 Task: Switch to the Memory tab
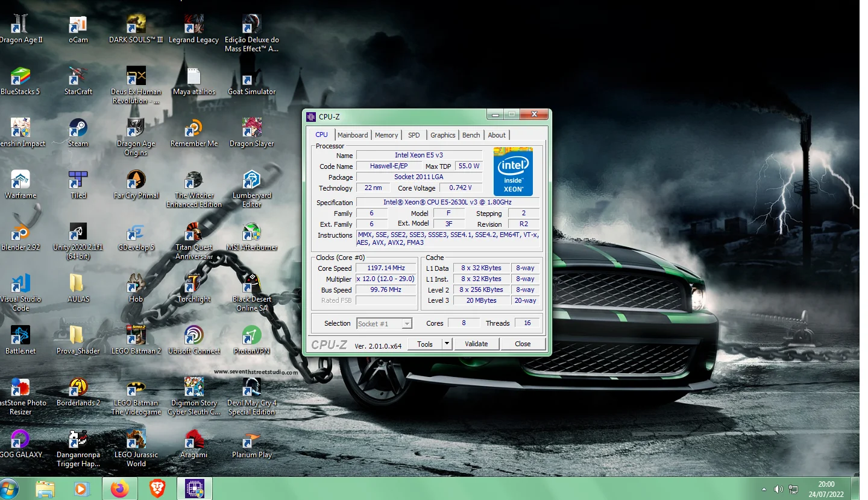pyautogui.click(x=386, y=135)
